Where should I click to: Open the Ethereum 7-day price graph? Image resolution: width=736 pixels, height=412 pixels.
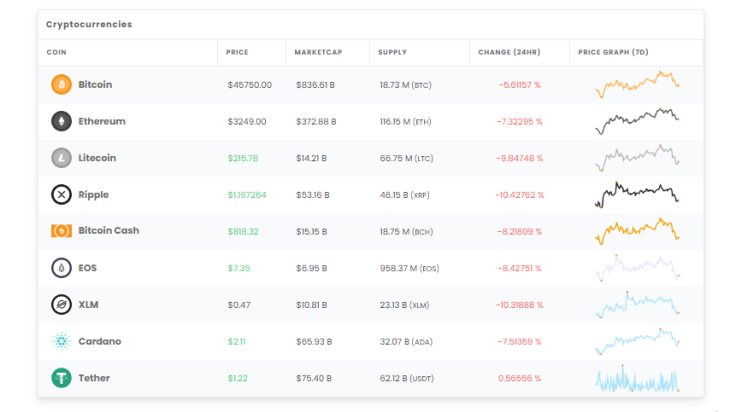pos(637,121)
